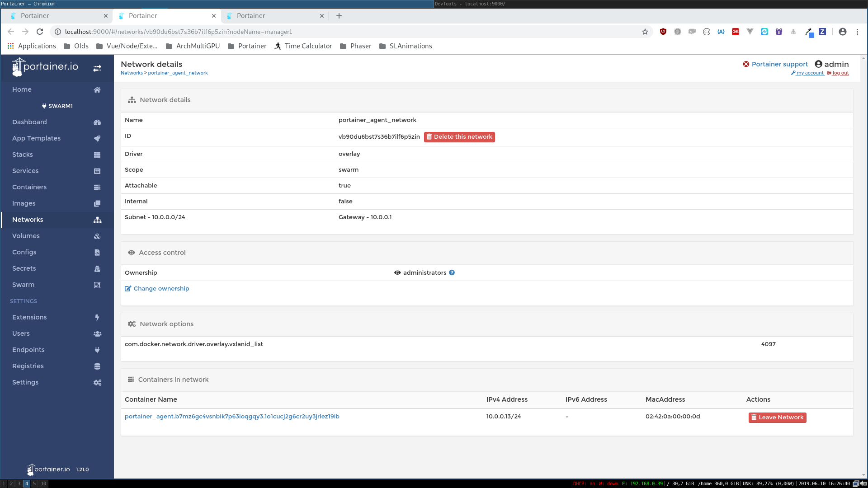Select the Secrets sidebar entry
Image resolution: width=868 pixels, height=488 pixels.
click(24, 268)
